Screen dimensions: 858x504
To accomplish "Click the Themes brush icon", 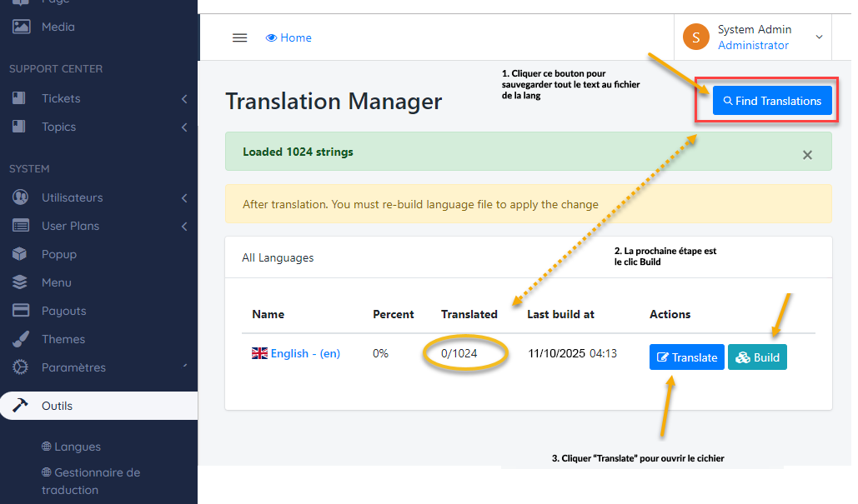I will 21,339.
